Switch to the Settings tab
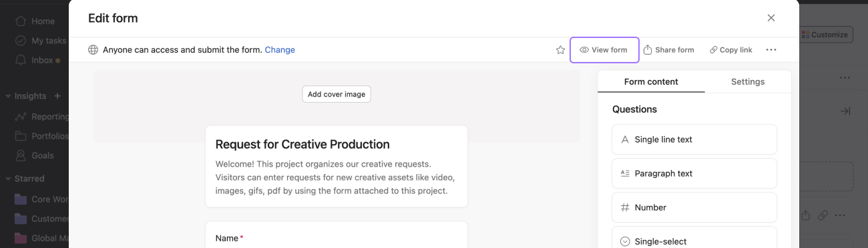 point(748,81)
